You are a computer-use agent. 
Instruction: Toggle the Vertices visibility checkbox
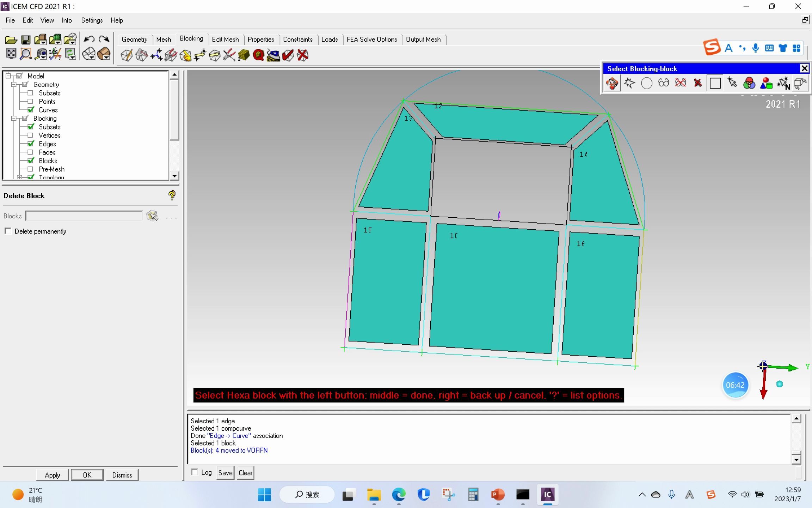(x=31, y=135)
